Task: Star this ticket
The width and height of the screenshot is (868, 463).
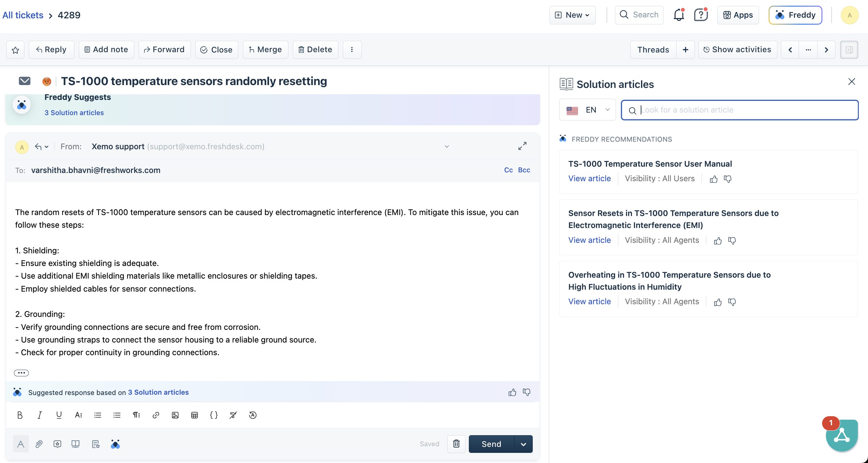Action: [15, 50]
